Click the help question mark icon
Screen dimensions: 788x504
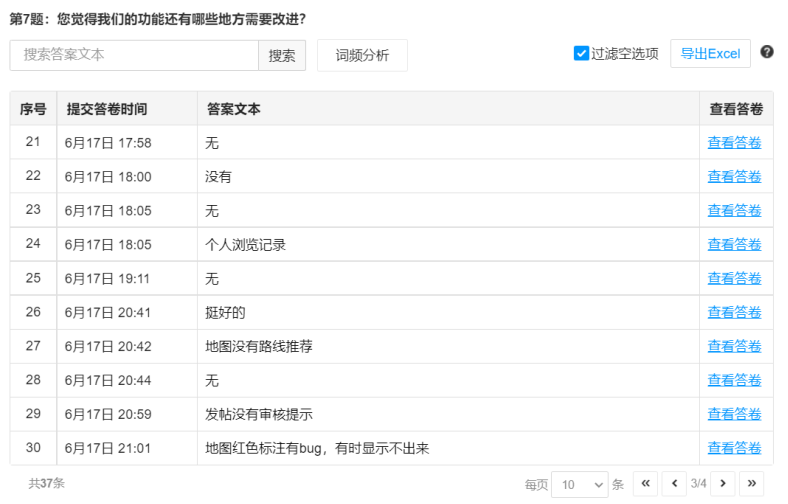pos(767,52)
